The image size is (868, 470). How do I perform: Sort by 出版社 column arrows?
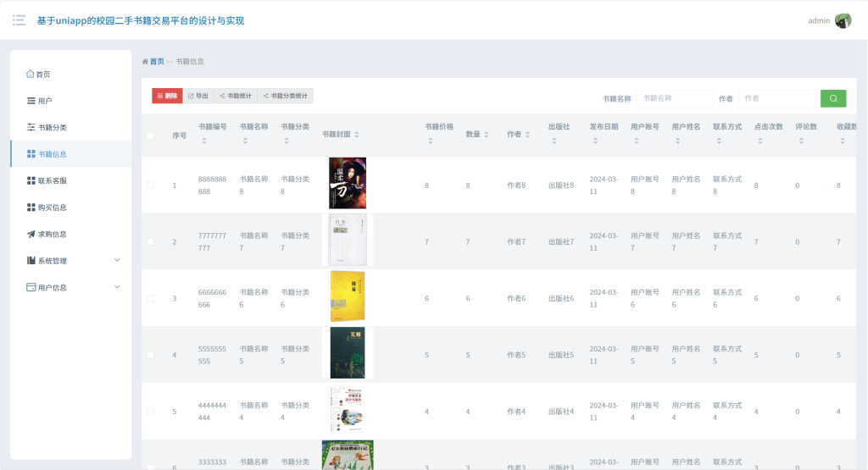554,141
